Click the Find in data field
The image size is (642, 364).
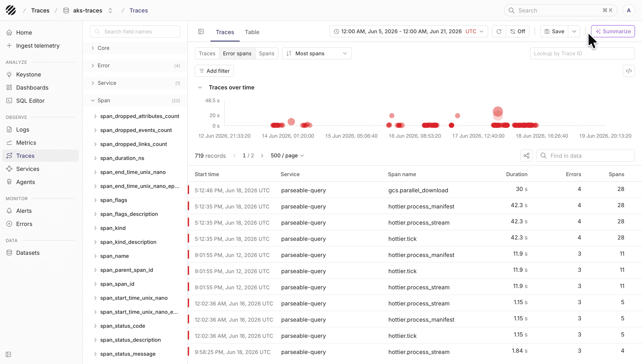[586, 156]
